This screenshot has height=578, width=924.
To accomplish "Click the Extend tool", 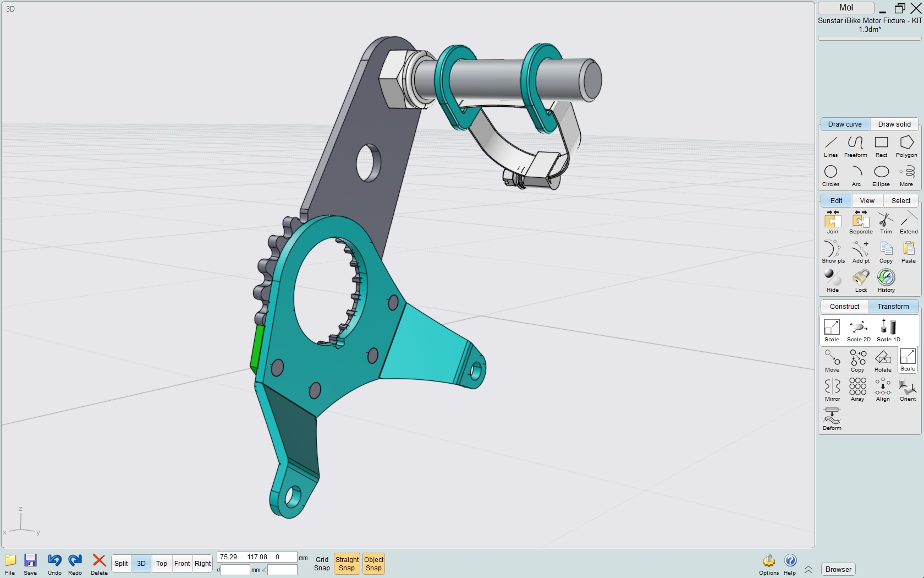I will pos(909,223).
